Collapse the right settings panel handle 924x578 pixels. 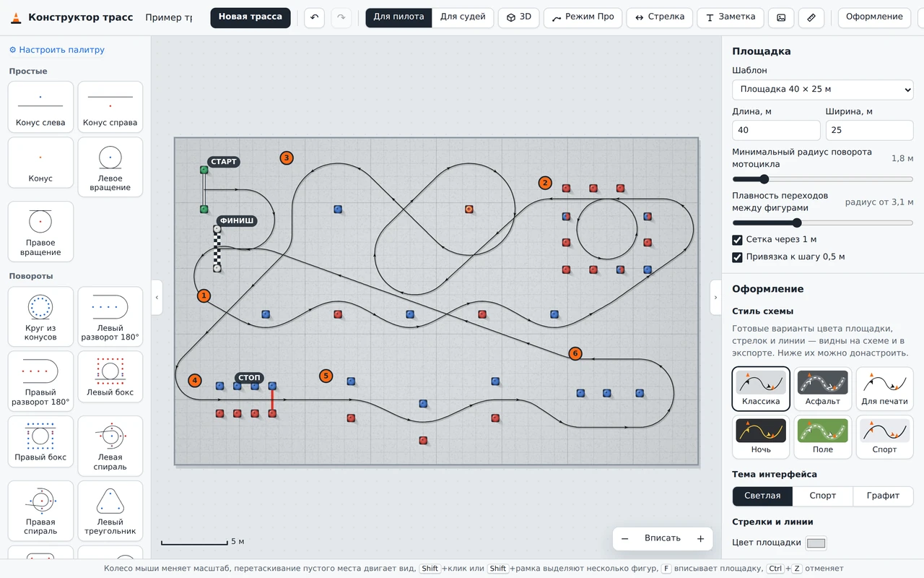pyautogui.click(x=715, y=298)
